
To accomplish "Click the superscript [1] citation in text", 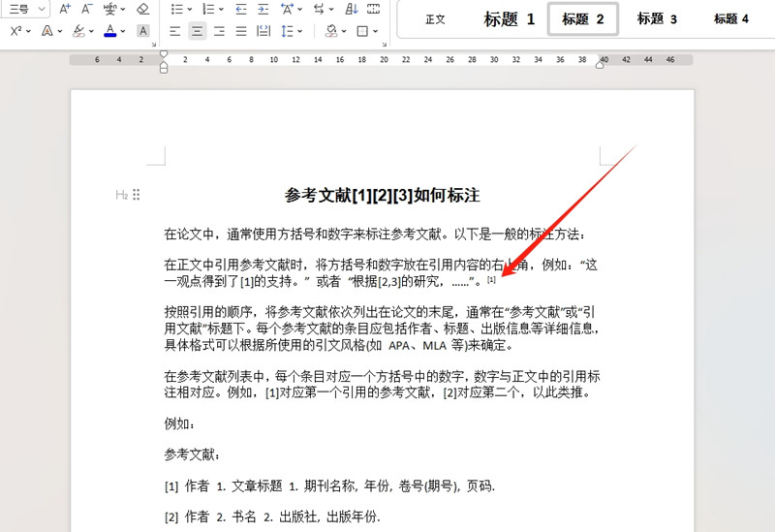I will [491, 280].
